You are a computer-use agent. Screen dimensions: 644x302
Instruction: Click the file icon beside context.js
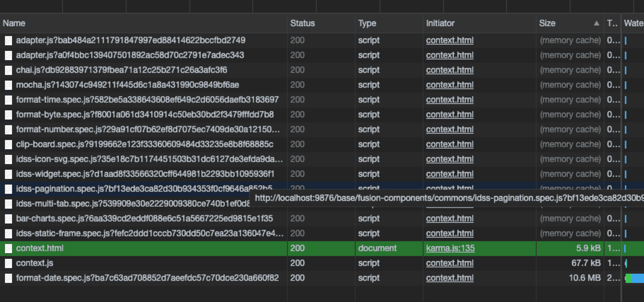click(8, 263)
